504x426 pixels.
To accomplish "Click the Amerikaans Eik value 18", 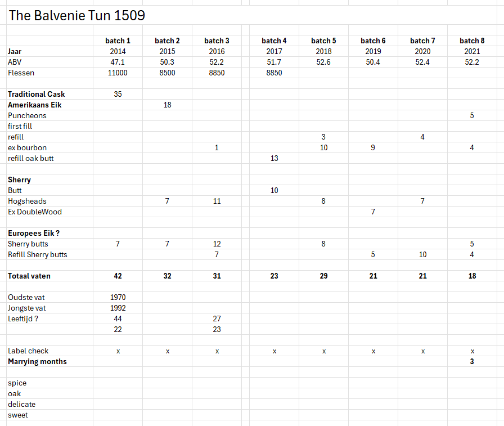I will (167, 105).
